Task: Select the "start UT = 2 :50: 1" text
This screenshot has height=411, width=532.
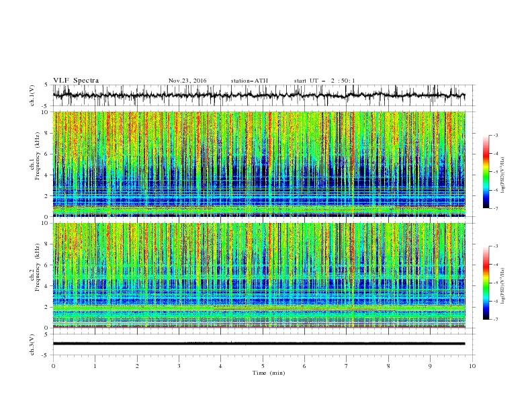Action: (324, 81)
